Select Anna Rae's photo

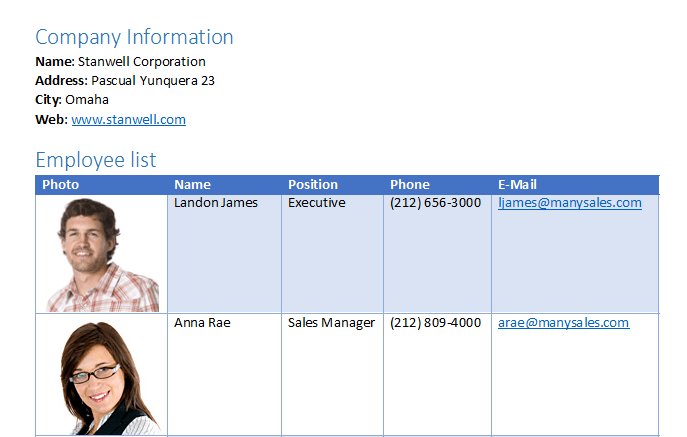[101, 377]
